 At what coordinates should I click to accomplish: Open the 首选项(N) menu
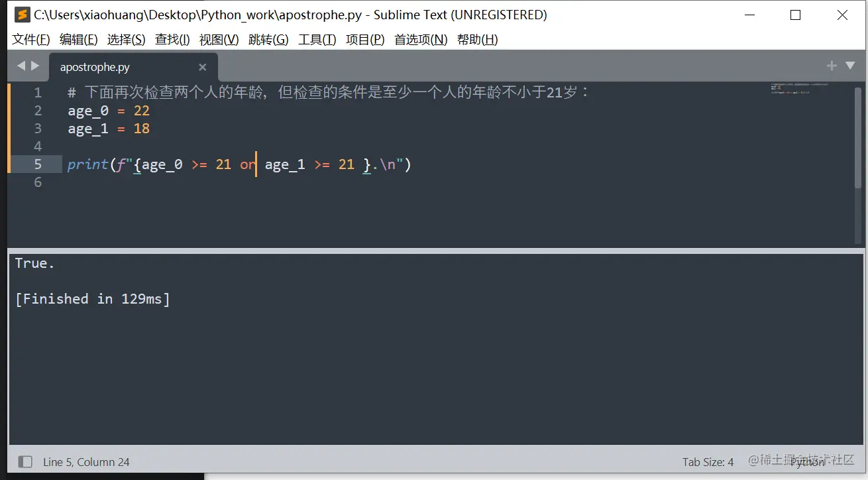coord(421,40)
